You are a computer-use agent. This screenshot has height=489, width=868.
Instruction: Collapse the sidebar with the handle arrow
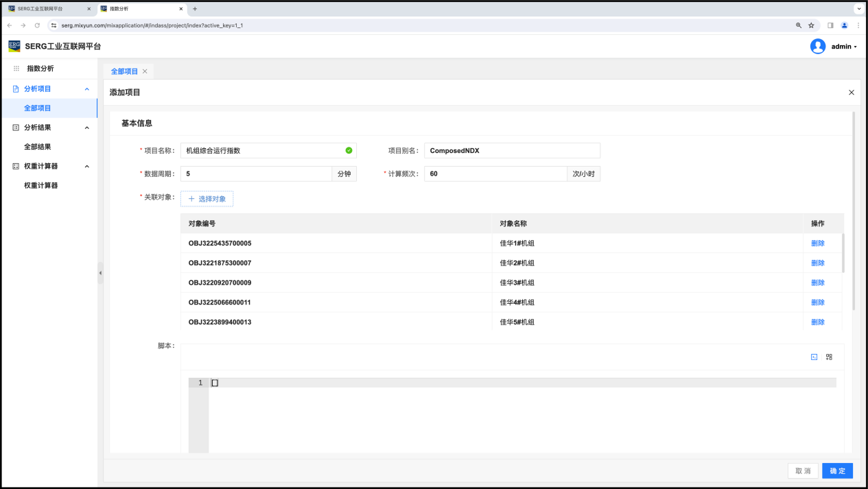click(x=100, y=273)
